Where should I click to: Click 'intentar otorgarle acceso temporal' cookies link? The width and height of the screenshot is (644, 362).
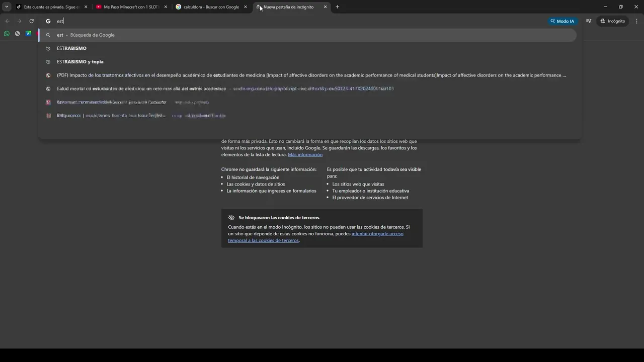[x=315, y=237]
